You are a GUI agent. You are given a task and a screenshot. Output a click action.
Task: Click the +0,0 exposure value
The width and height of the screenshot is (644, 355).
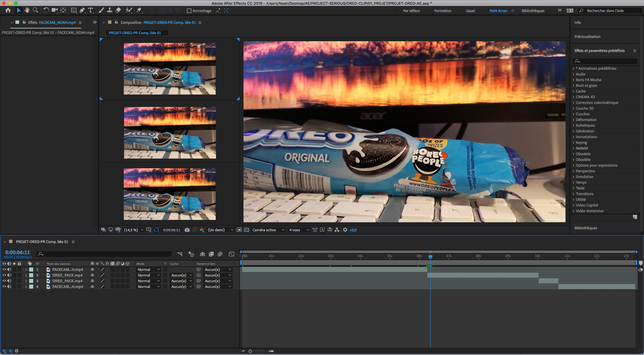(x=353, y=230)
